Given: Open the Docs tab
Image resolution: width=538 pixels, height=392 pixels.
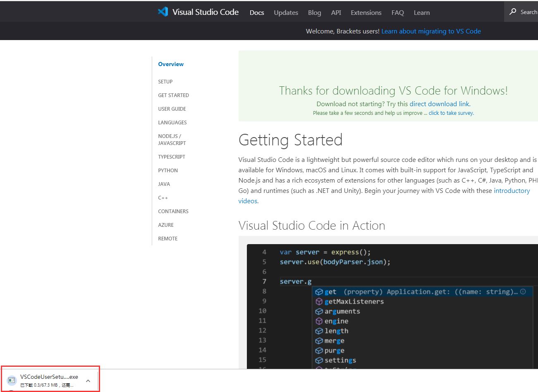Looking at the screenshot, I should [x=257, y=13].
